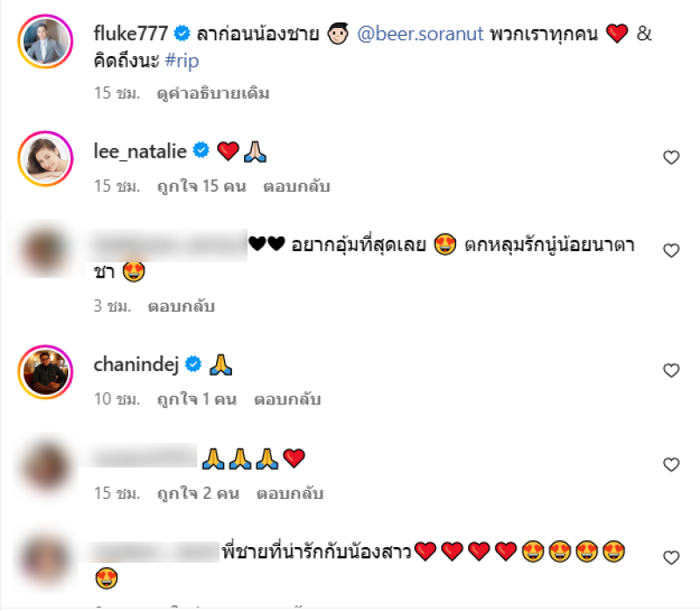The height and width of the screenshot is (611, 700).
Task: Open chanindej username link
Action: click(136, 364)
